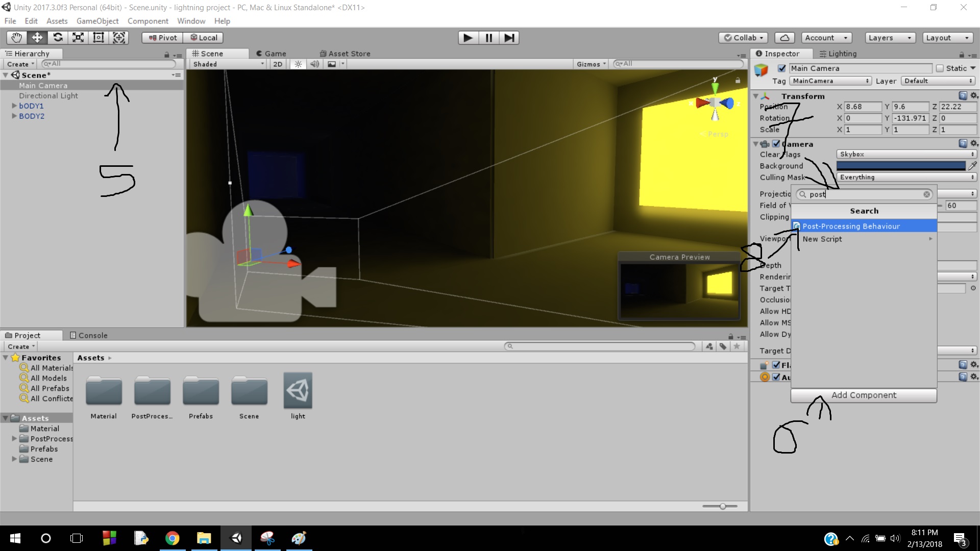980x551 pixels.
Task: Select the combined Transform tool
Action: pyautogui.click(x=119, y=38)
